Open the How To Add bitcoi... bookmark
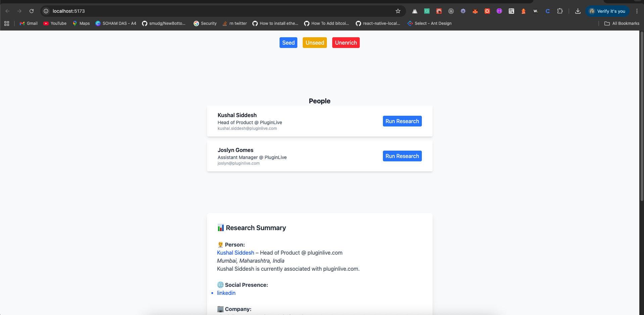 click(327, 23)
